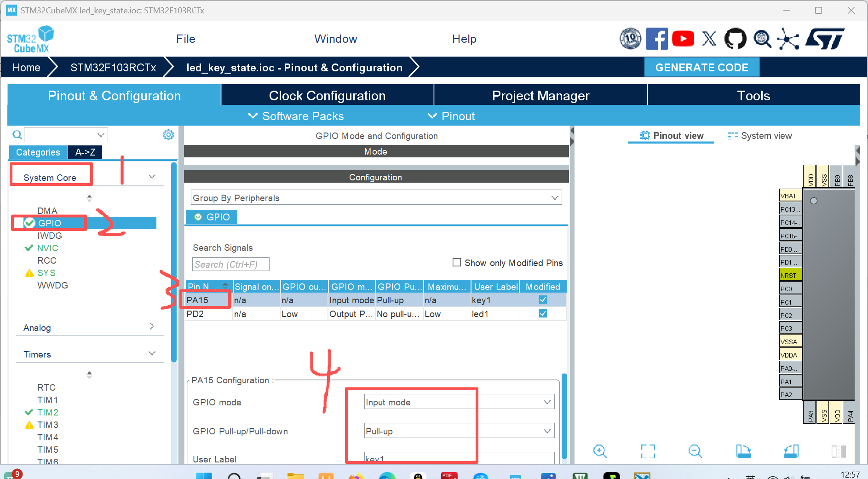The image size is (868, 479).
Task: Click the ST logo at top right
Action: click(825, 39)
